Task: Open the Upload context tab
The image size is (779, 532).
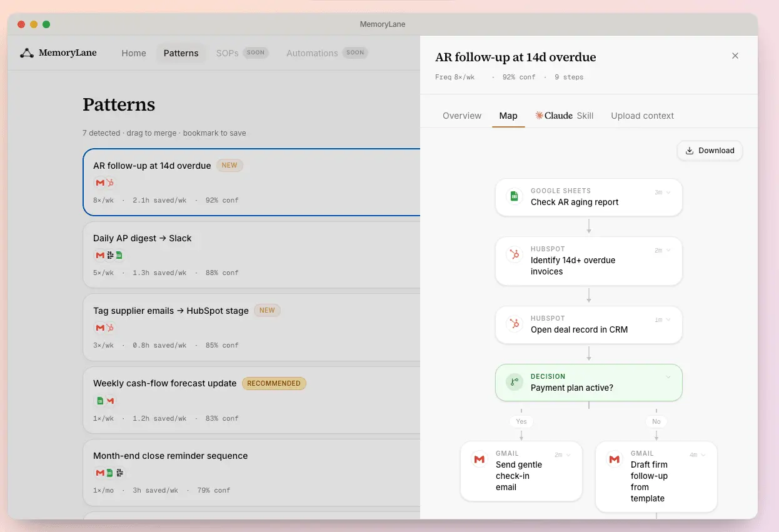Action: (643, 116)
